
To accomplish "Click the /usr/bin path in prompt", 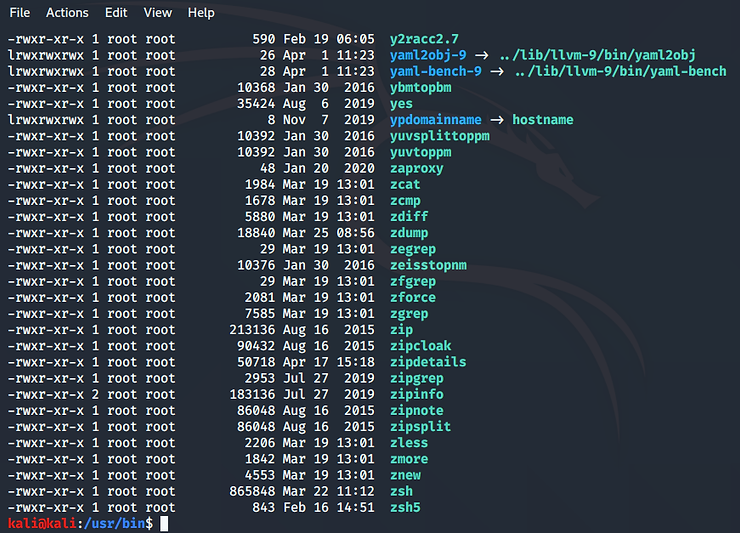I will pos(115,524).
